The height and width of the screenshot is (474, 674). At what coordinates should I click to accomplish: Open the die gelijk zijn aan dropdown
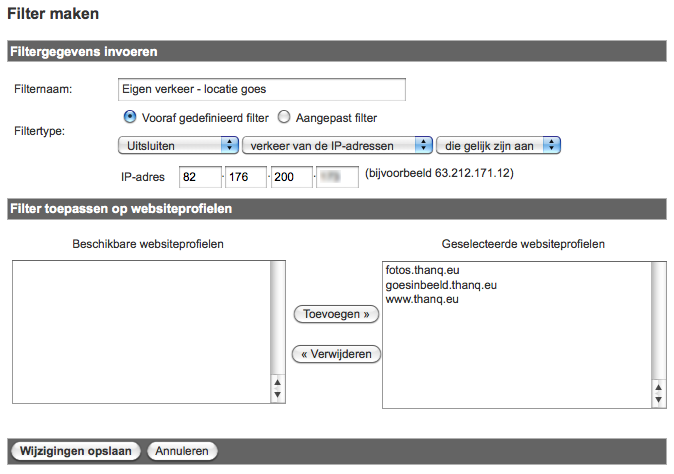coord(497,146)
